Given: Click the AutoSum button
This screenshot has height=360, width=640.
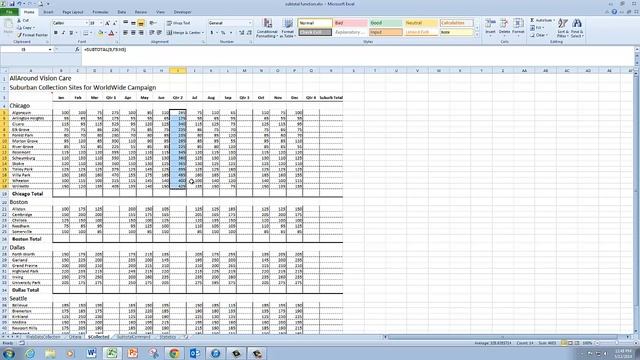Looking at the screenshot, I should 541,20.
